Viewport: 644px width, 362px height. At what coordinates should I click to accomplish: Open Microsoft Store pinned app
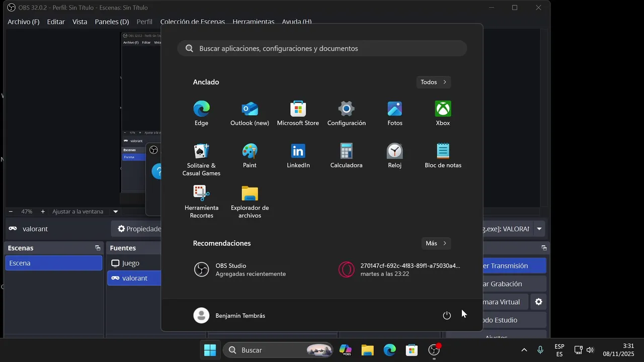(x=298, y=114)
